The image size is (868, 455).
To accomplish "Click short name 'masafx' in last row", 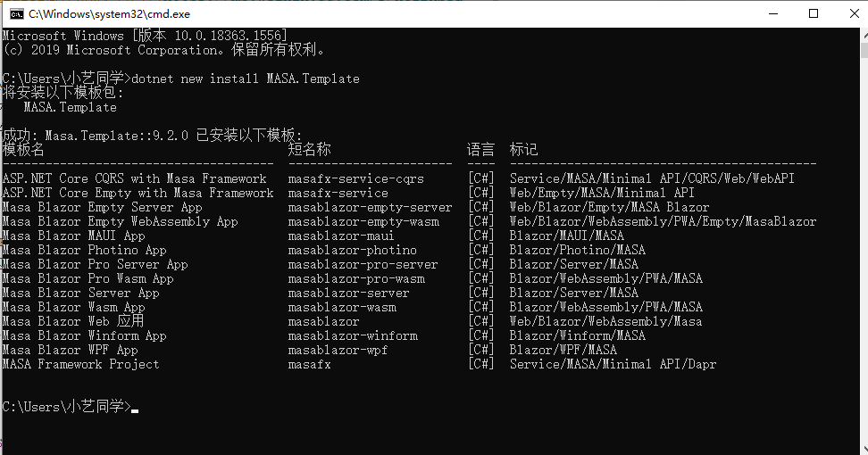I will point(310,364).
